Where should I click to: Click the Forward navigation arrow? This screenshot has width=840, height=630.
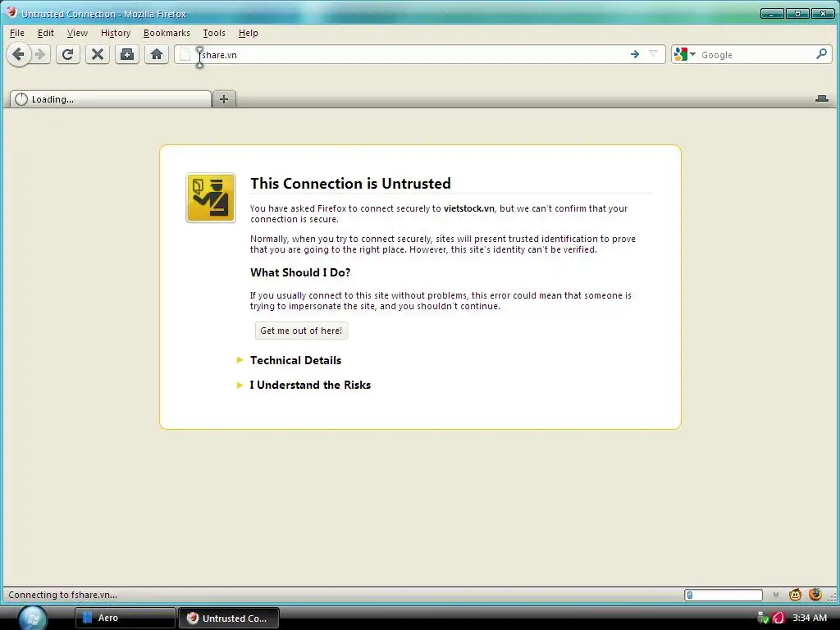pos(40,55)
